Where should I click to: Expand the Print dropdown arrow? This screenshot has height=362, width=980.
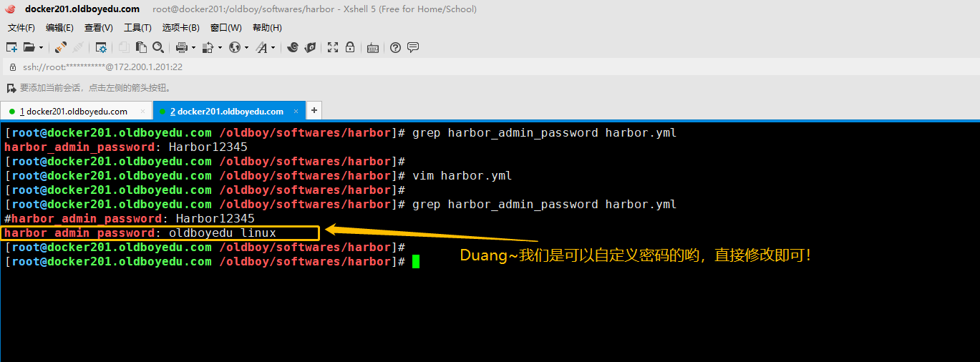coord(193,48)
